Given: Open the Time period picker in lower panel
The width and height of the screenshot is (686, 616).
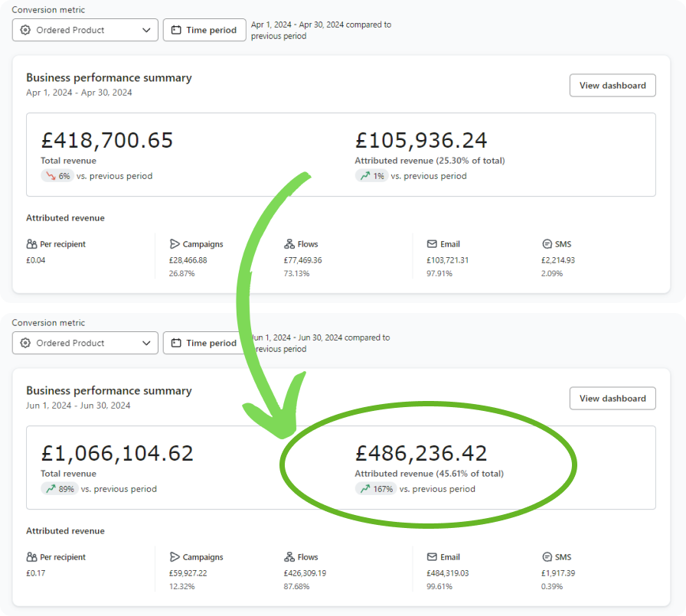Looking at the screenshot, I should (x=204, y=343).
